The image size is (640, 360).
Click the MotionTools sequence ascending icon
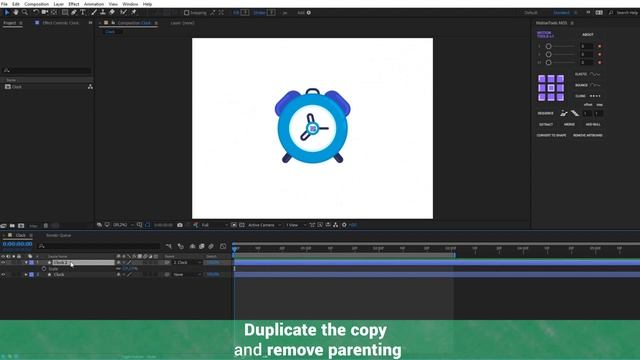tap(564, 113)
